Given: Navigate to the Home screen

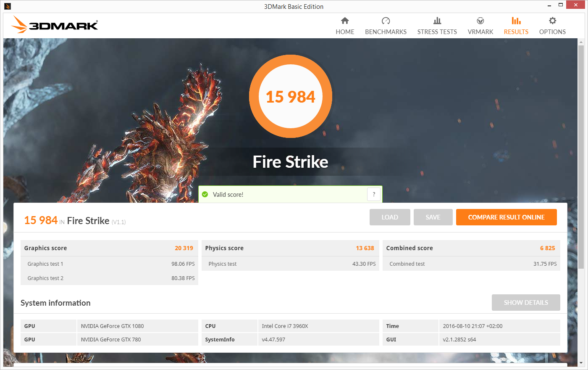Looking at the screenshot, I should click(345, 25).
